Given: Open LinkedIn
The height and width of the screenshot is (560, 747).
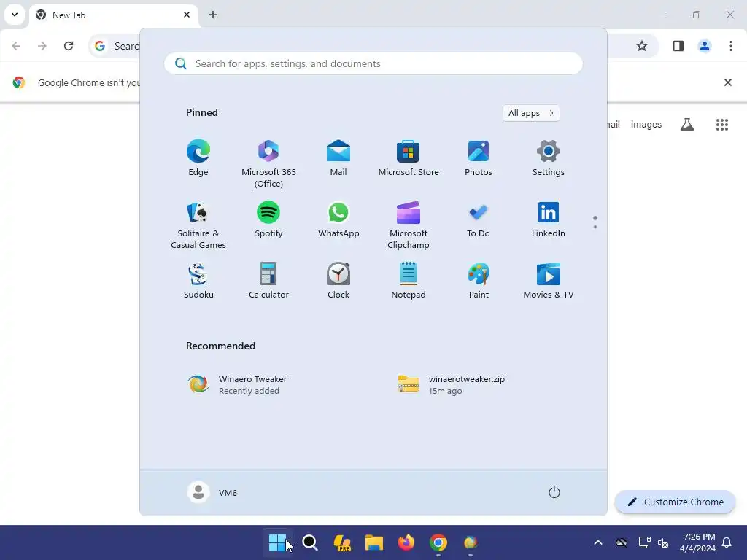Looking at the screenshot, I should (x=549, y=219).
